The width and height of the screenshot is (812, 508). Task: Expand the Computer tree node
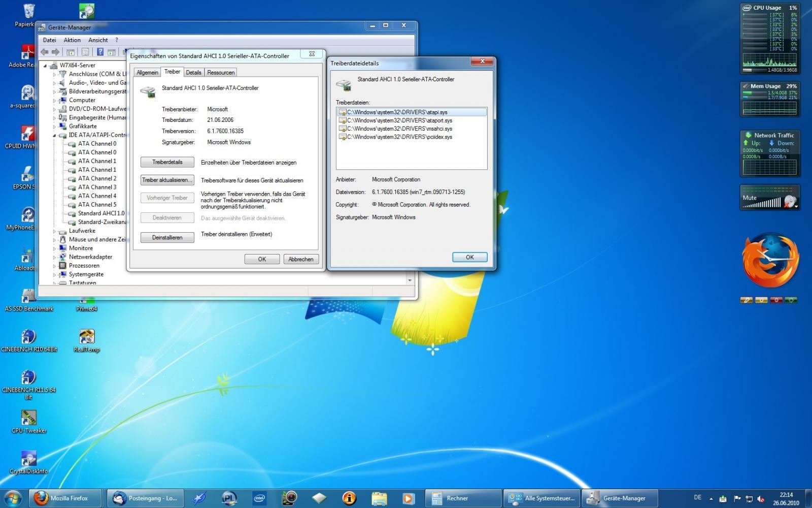click(54, 100)
